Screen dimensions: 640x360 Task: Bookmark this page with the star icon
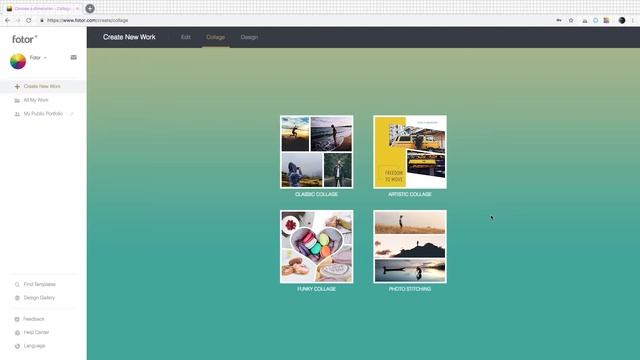pos(571,20)
